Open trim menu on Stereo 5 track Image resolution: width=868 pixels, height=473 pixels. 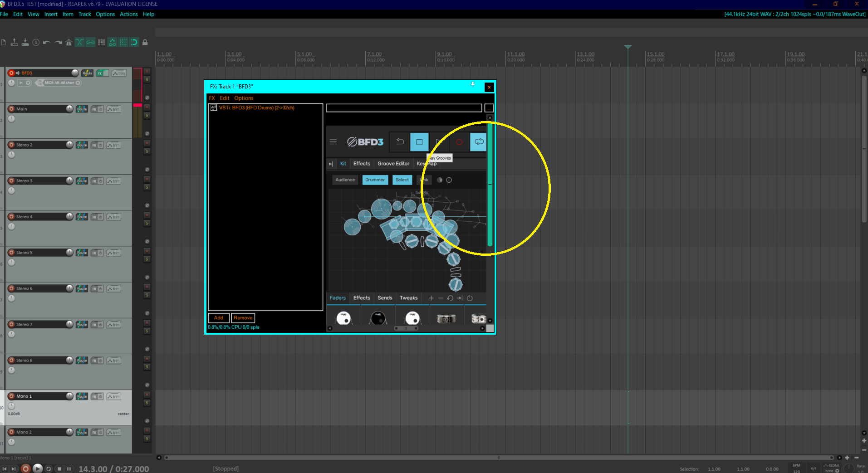[x=113, y=253]
